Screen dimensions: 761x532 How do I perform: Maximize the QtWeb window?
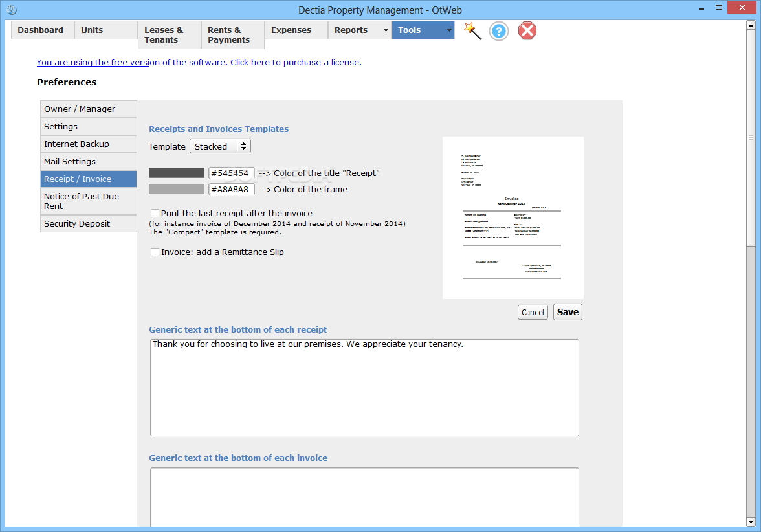pos(719,8)
